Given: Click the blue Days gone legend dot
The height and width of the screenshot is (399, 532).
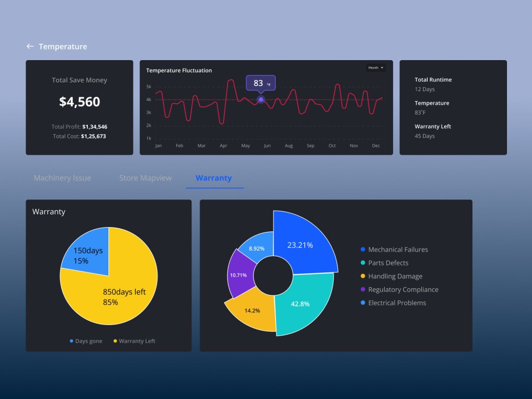Looking at the screenshot, I should pyautogui.click(x=71, y=340).
